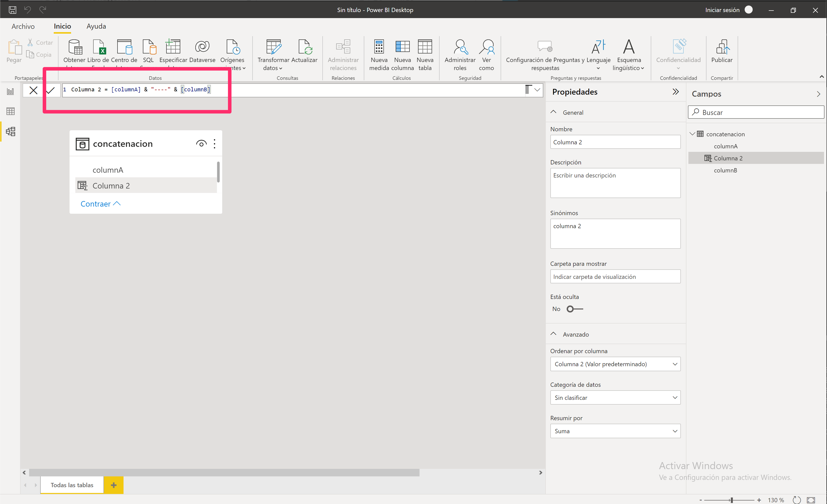Click Carpeta para mostrar input

(x=615, y=277)
